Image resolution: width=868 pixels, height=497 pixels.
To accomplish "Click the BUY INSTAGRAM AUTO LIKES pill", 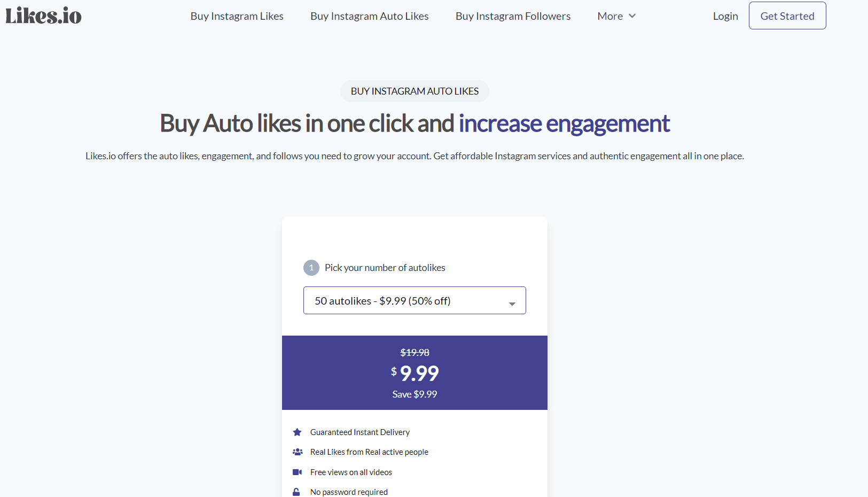I will pyautogui.click(x=415, y=91).
